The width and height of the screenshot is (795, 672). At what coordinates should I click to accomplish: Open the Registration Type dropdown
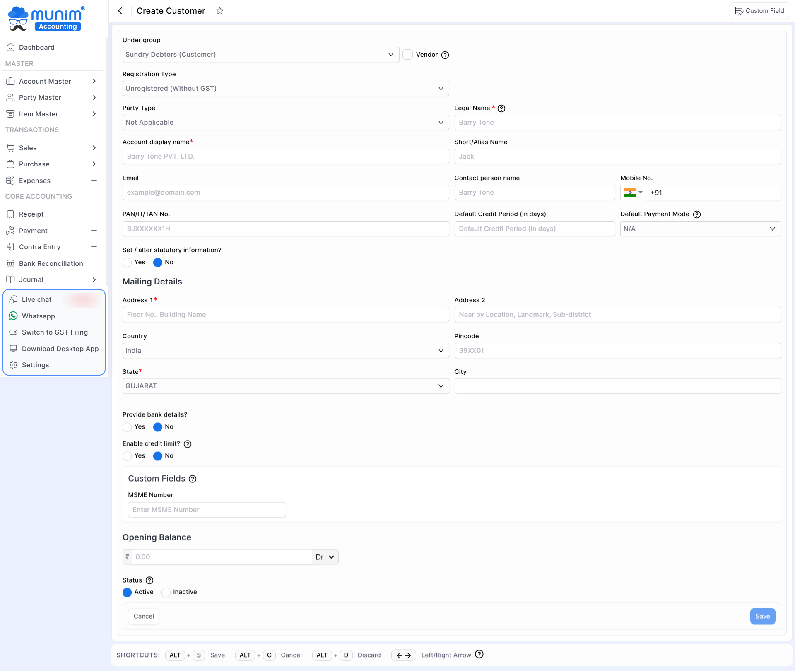tap(286, 89)
